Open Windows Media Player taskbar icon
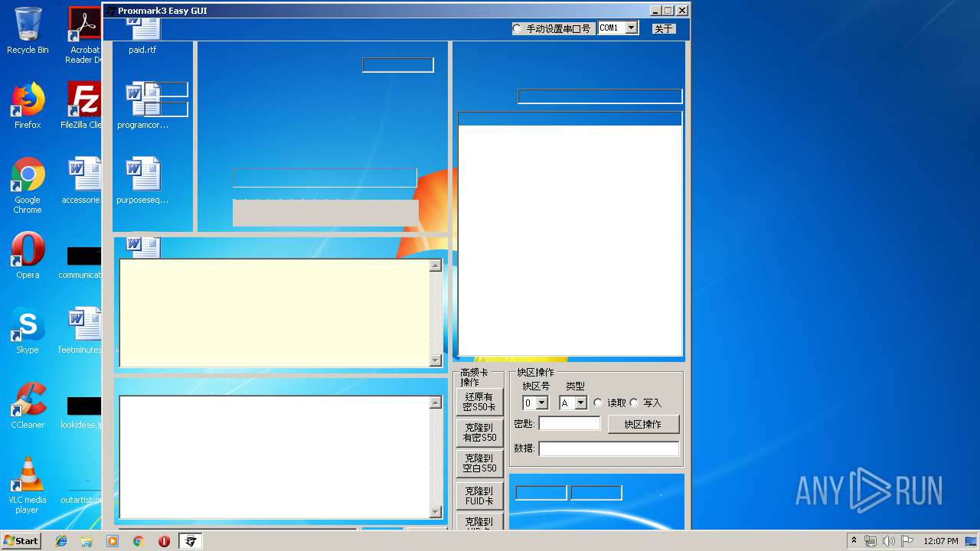980x551 pixels. click(113, 541)
